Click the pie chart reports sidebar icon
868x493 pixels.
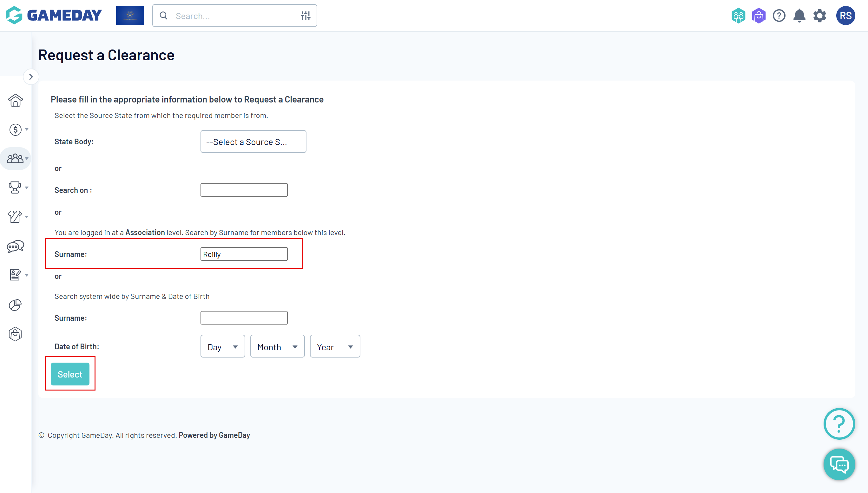(x=15, y=305)
